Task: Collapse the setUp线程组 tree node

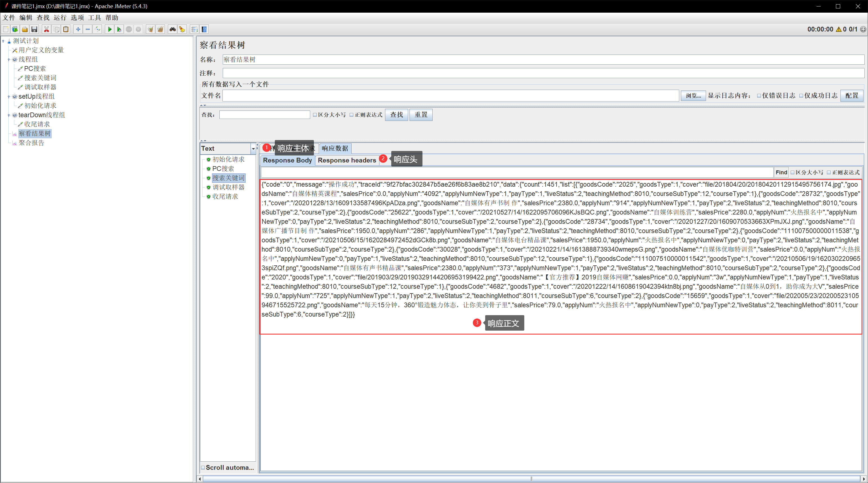Action: 9,97
